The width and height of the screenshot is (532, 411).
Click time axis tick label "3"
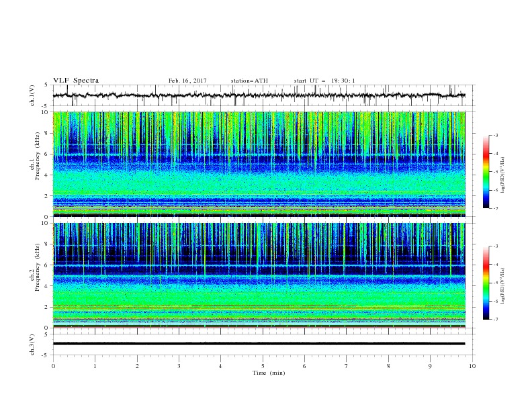[x=179, y=366]
